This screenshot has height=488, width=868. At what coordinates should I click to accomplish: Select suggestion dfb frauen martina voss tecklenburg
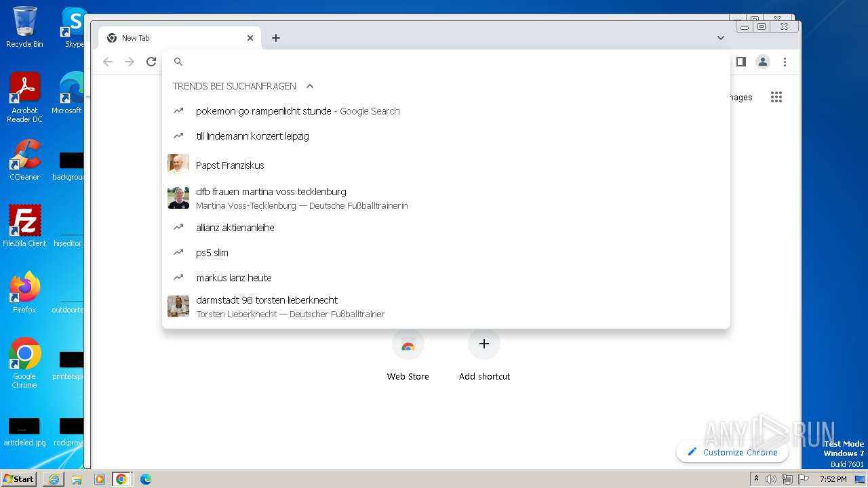[x=446, y=198]
